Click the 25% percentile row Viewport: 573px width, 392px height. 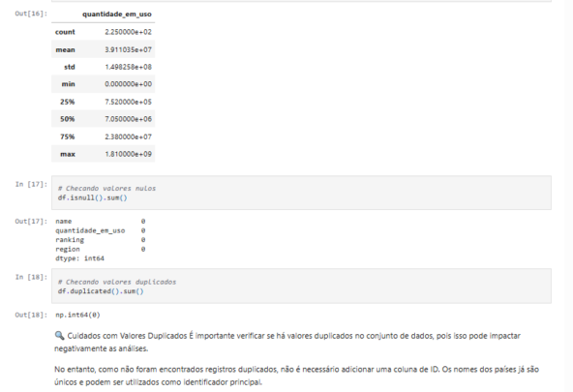pyautogui.click(x=103, y=102)
